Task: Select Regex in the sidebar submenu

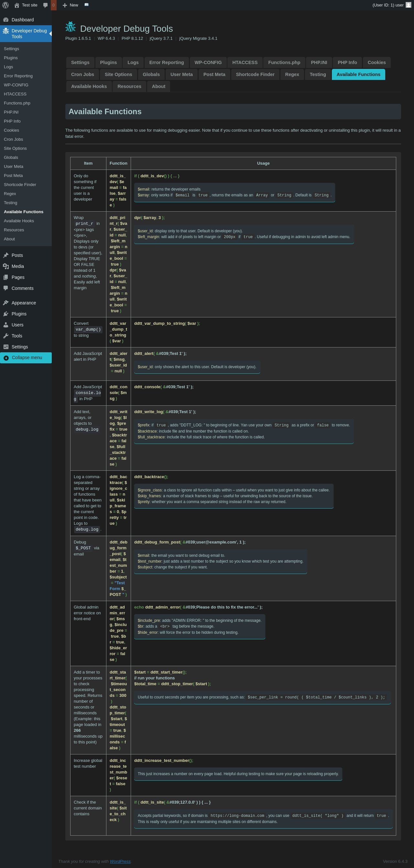Action: (10, 193)
